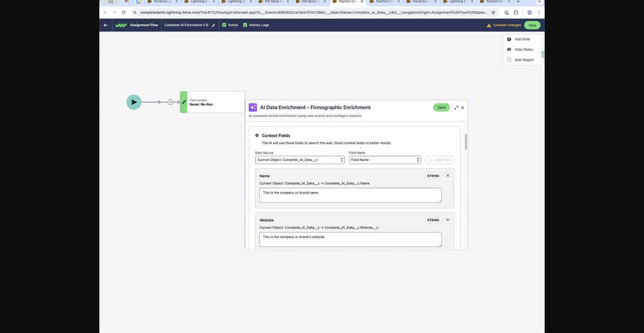Remove the Website context field
The image size is (644, 333).
[448, 220]
